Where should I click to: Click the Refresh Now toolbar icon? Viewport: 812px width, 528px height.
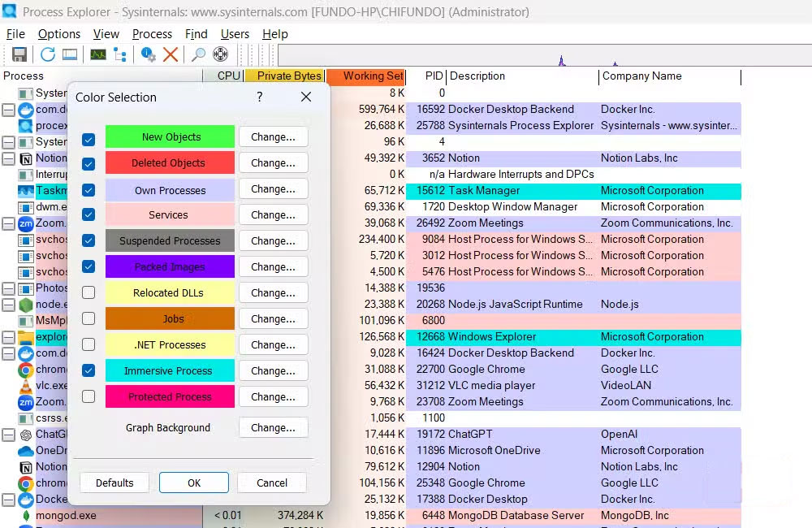(48, 54)
